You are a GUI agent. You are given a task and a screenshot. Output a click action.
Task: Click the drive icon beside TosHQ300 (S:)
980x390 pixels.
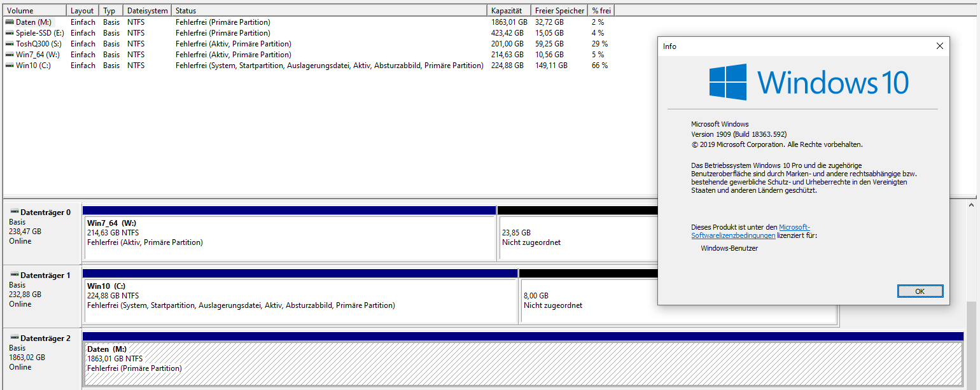tap(10, 44)
